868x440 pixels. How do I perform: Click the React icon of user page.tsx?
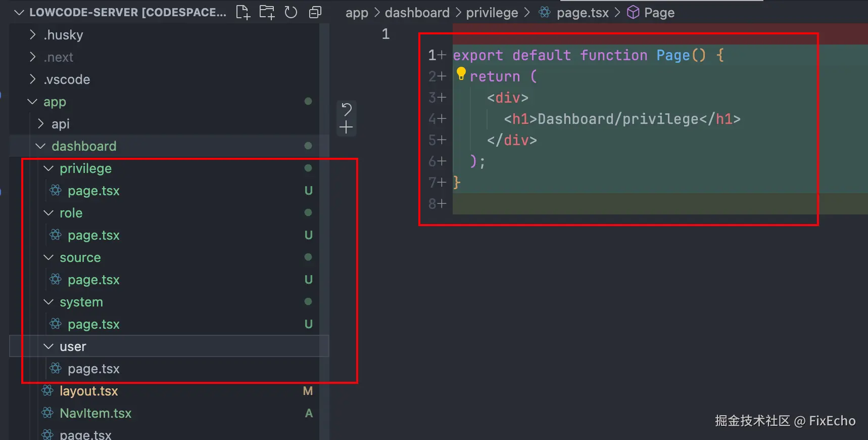pyautogui.click(x=56, y=369)
